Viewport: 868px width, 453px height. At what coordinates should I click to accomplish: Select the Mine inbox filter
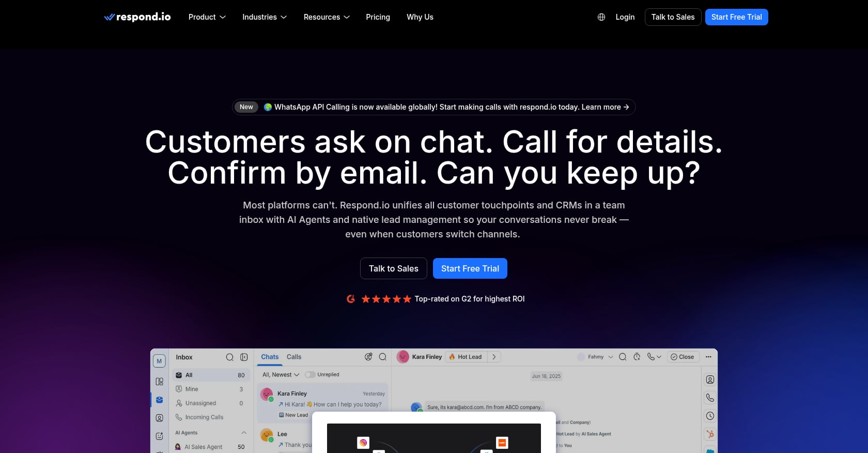[x=211, y=389]
